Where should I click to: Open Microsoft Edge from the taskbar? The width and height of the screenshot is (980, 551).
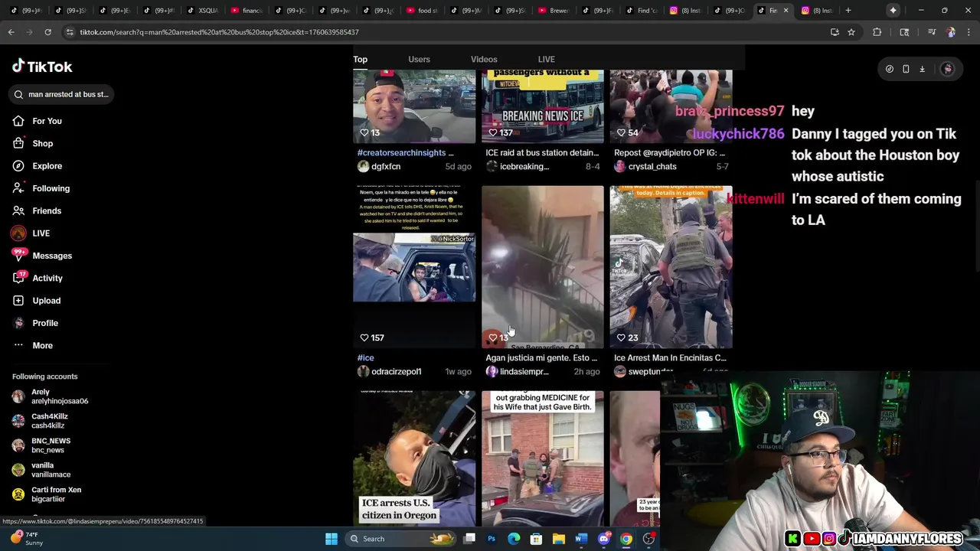pos(514,539)
